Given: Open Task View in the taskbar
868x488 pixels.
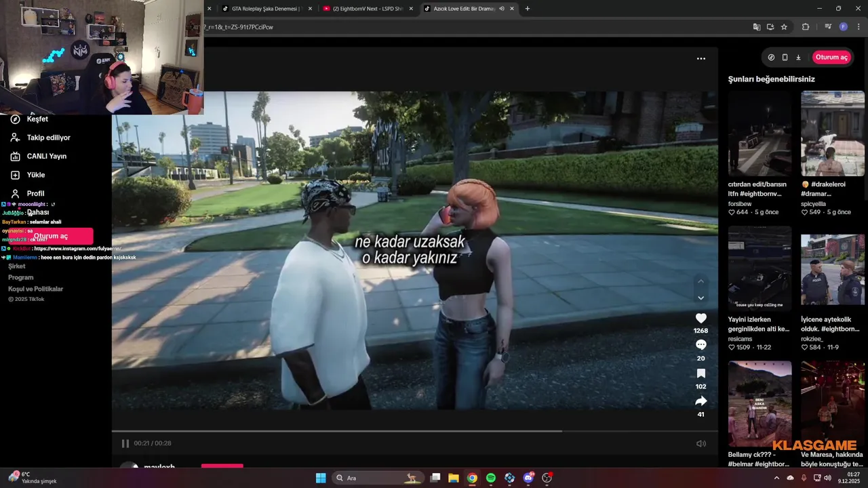Looking at the screenshot, I should 435,478.
